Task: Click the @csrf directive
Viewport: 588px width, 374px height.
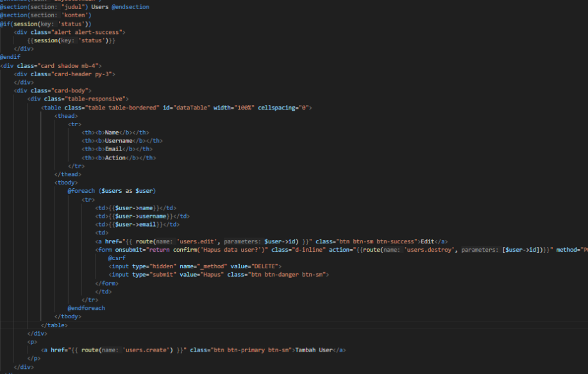Action: tap(117, 257)
